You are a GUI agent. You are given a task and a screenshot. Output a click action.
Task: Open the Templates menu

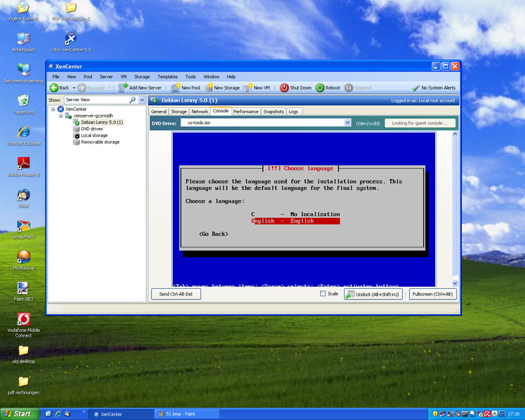[167, 77]
